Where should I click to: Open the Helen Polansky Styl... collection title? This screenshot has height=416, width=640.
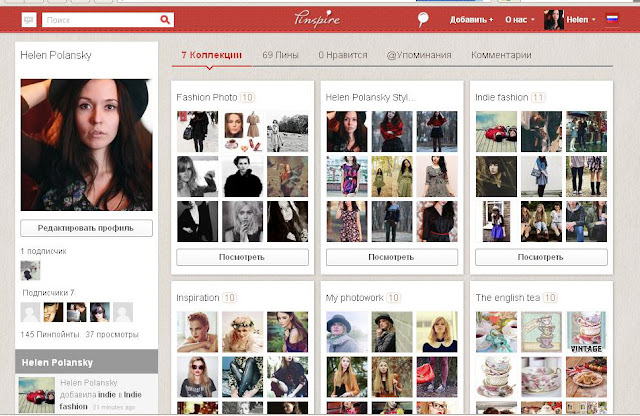[371, 98]
